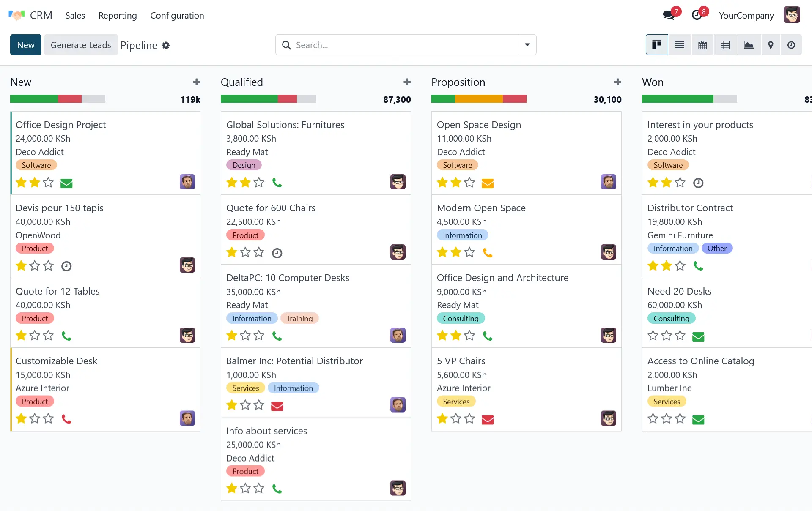The width and height of the screenshot is (812, 511).
Task: Set first star on Need 20 Desks
Action: pyautogui.click(x=653, y=336)
